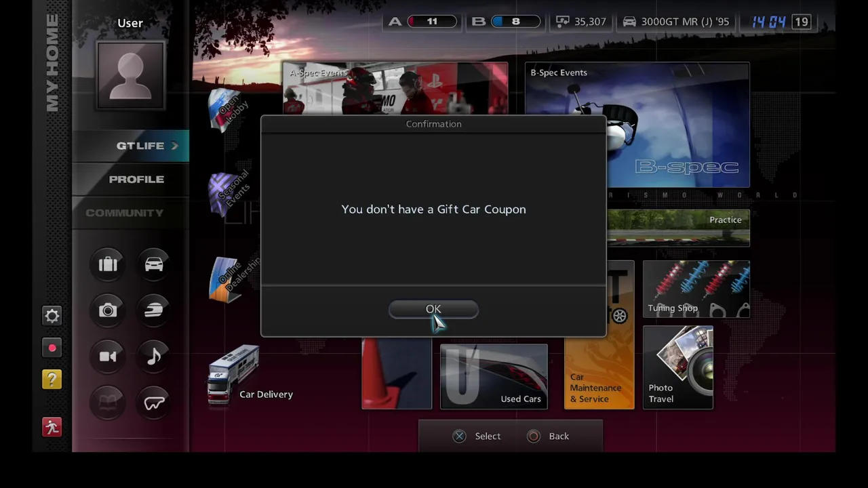Open the music note icon
This screenshot has height=488, width=868.
pyautogui.click(x=154, y=357)
